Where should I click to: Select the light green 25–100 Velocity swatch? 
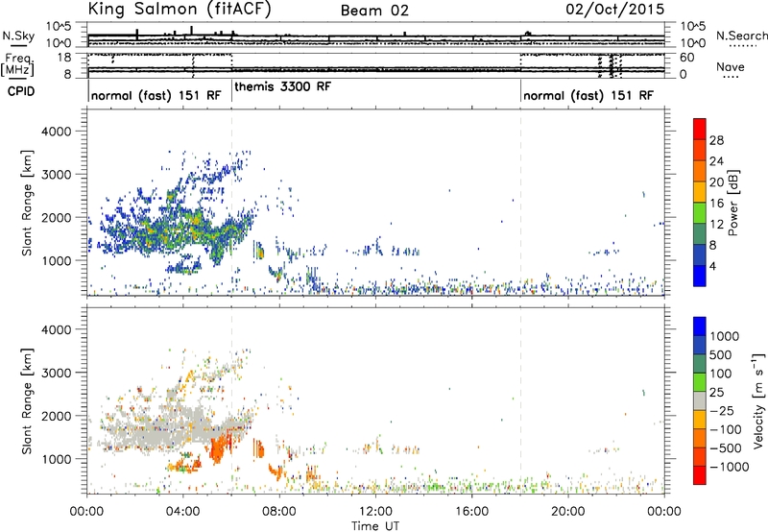point(700,382)
